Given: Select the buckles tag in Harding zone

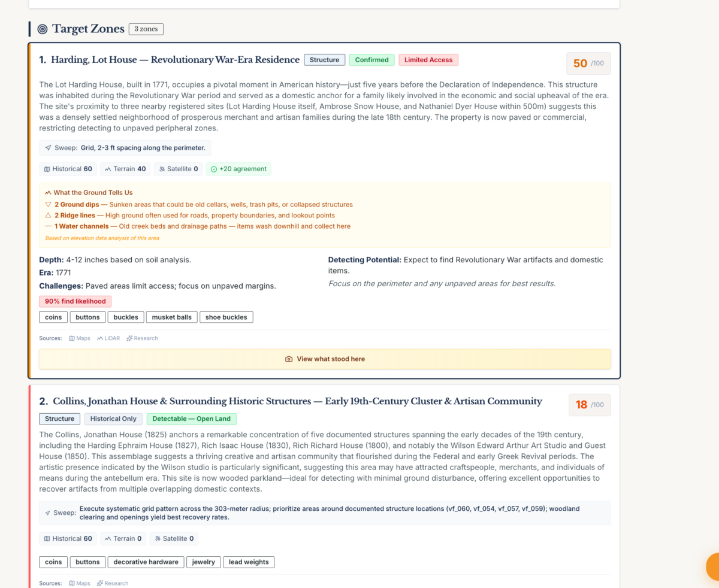Looking at the screenshot, I should (126, 317).
